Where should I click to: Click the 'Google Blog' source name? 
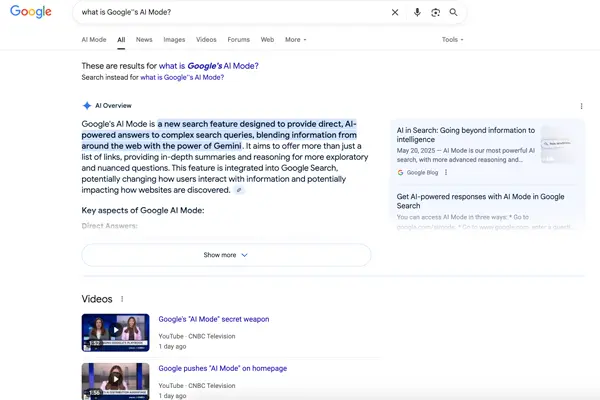[x=422, y=173]
